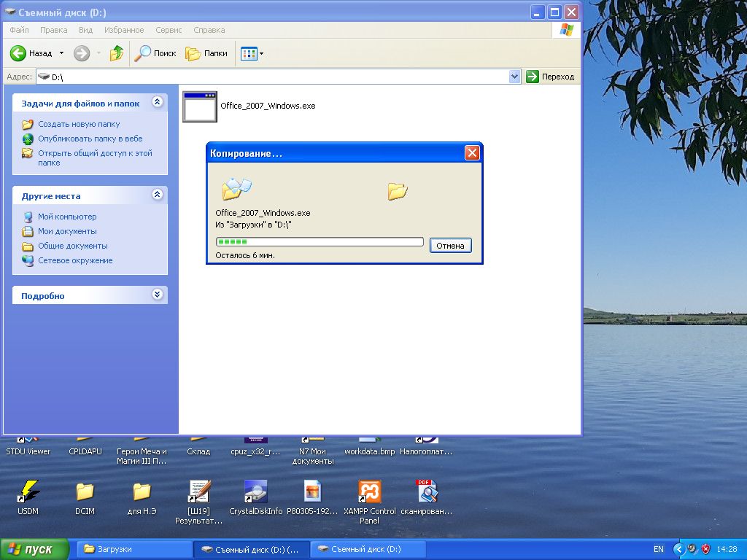
Task: Open the Вид menu
Action: coord(86,29)
